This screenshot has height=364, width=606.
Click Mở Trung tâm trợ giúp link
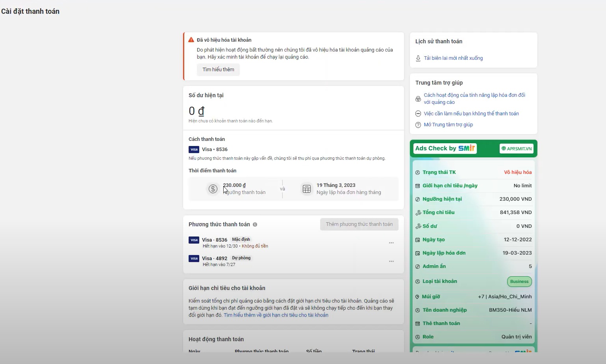(448, 125)
